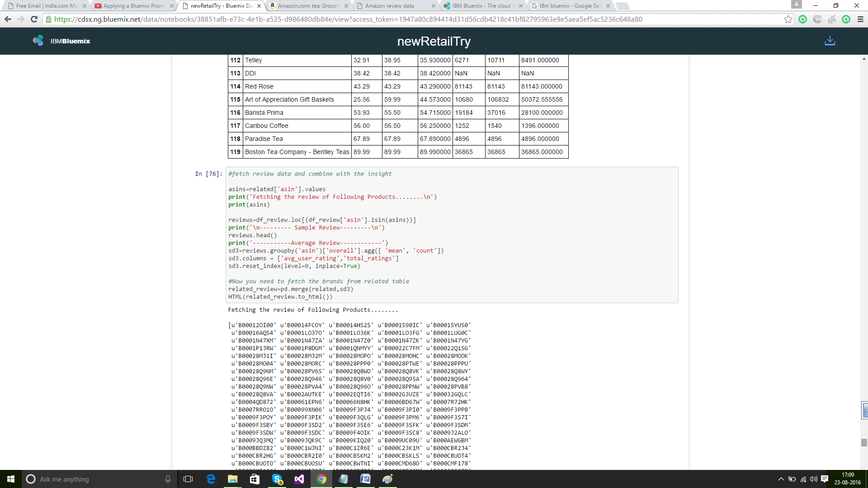This screenshot has height=488, width=868.
Task: Bookmark page with the star icon
Action: click(788, 19)
